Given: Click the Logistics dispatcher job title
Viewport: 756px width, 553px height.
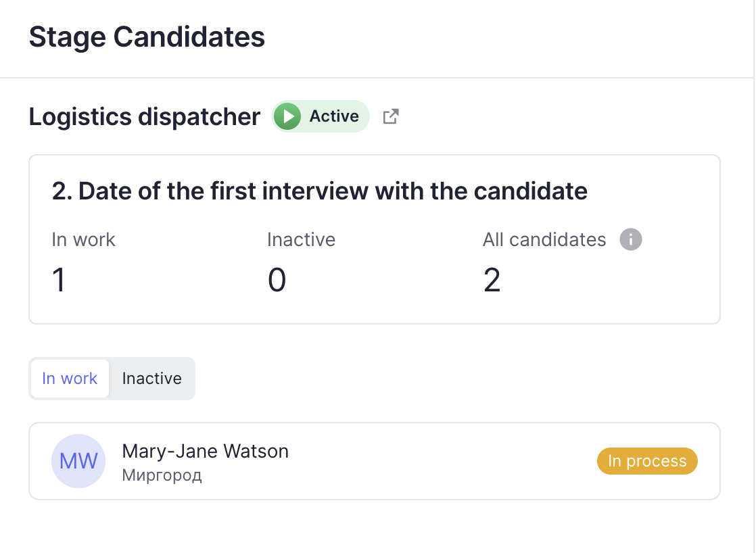Looking at the screenshot, I should tap(144, 116).
